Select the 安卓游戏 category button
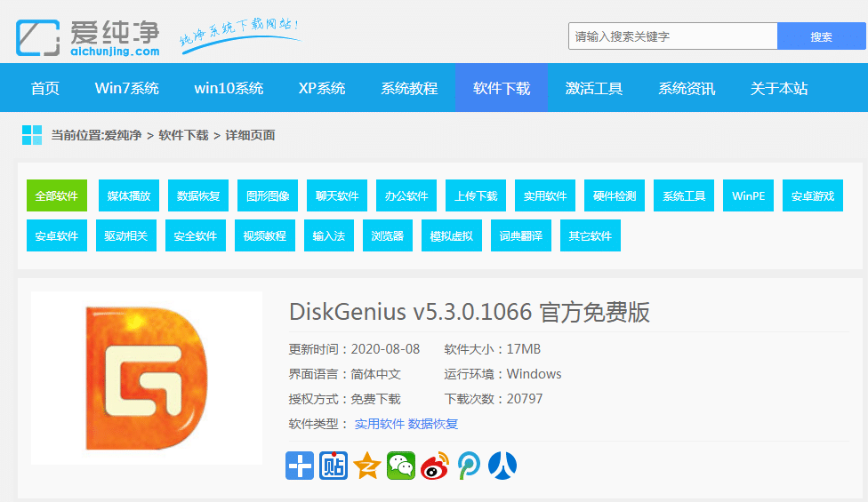868x502 pixels. coord(813,195)
